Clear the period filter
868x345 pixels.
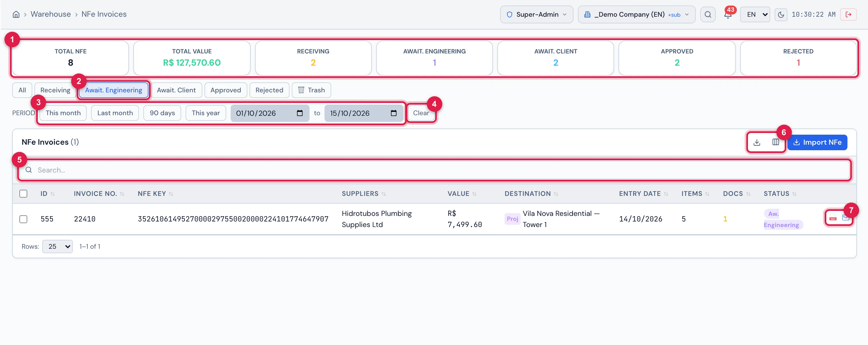coord(421,113)
